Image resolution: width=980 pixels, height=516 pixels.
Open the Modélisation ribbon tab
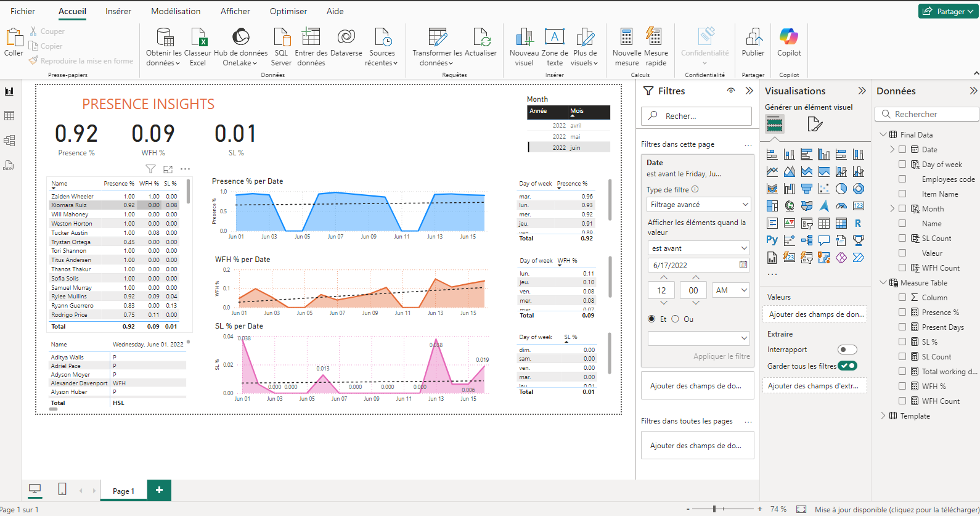tap(176, 11)
